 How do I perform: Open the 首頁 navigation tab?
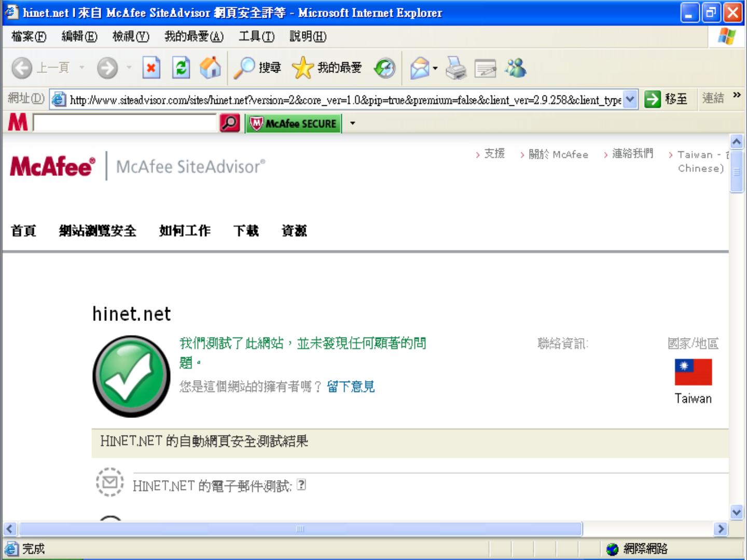coord(24,231)
